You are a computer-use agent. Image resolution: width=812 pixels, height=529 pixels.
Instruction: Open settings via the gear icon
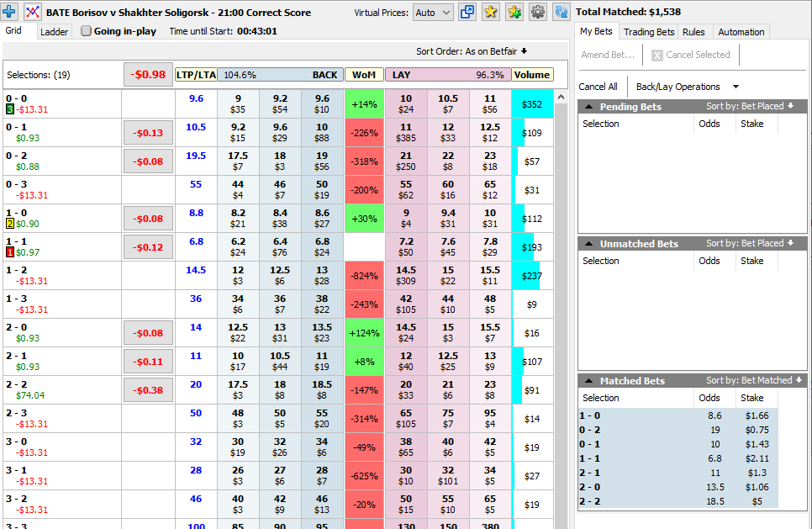tap(538, 12)
